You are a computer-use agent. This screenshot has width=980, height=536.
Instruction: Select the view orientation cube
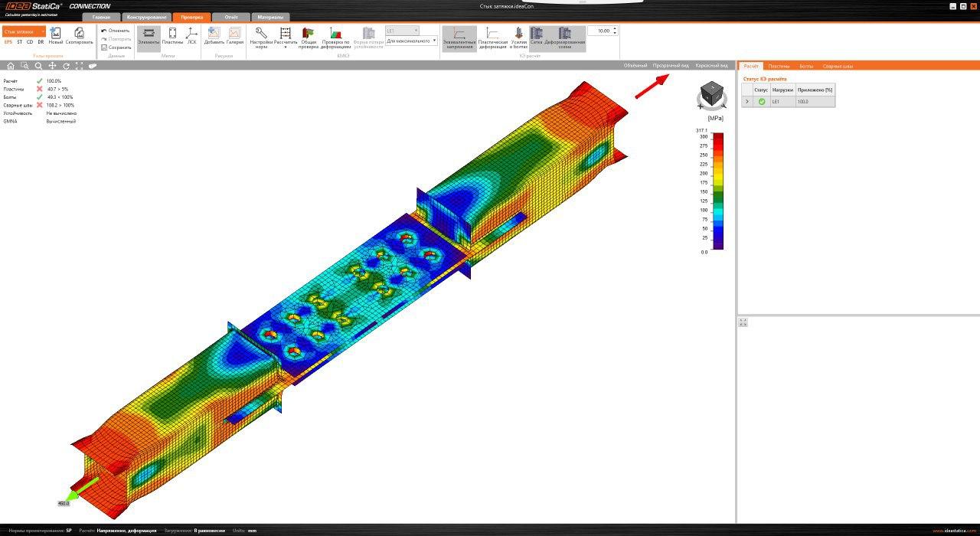point(712,93)
